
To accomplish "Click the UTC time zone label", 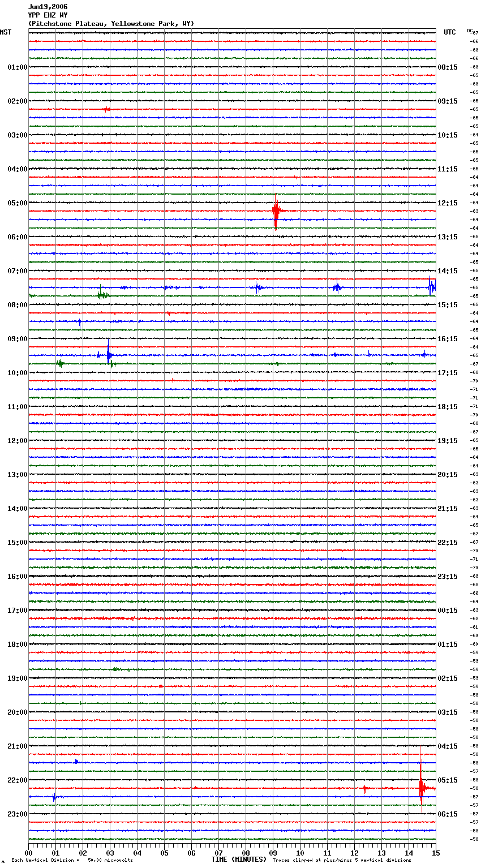I will pos(450,32).
